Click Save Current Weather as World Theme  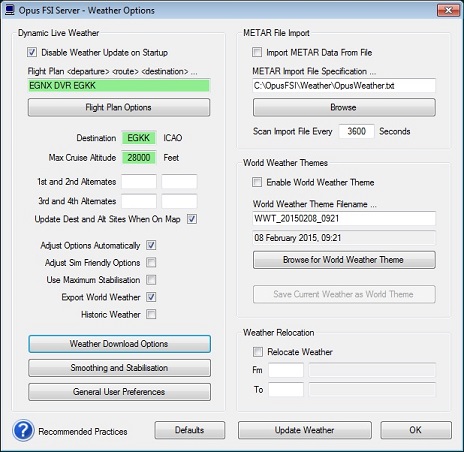pyautogui.click(x=344, y=294)
